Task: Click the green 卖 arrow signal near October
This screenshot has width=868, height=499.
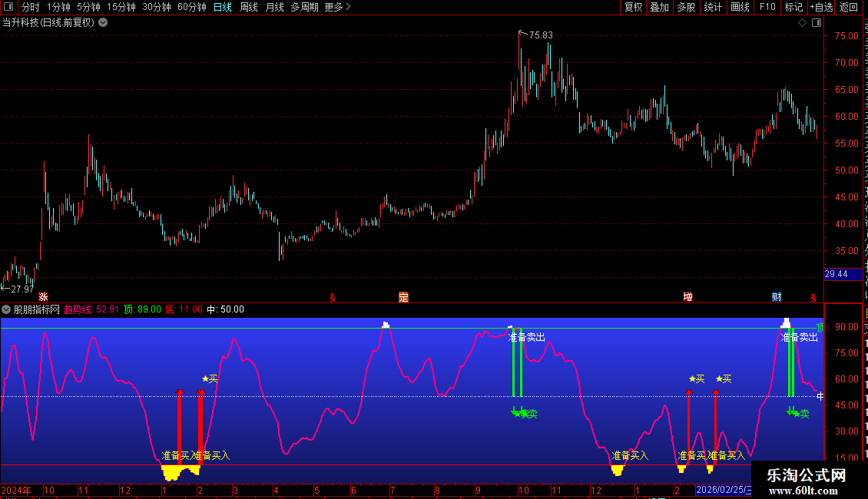Action: (524, 413)
